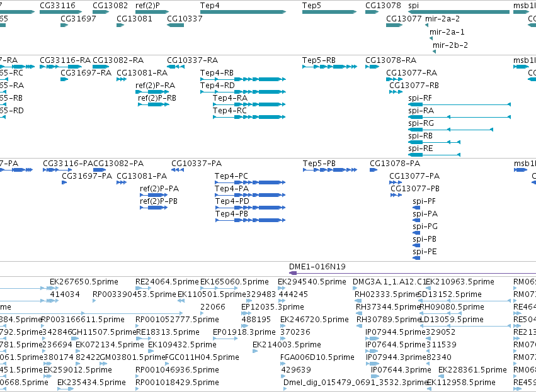Click the CG13082-RA transcript label
The height and width of the screenshot is (392, 536).
[x=118, y=60]
